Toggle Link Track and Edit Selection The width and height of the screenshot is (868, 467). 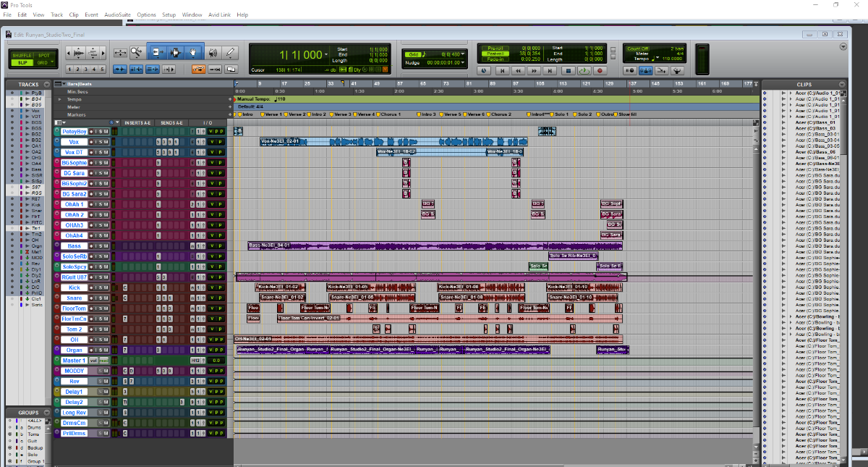point(153,70)
